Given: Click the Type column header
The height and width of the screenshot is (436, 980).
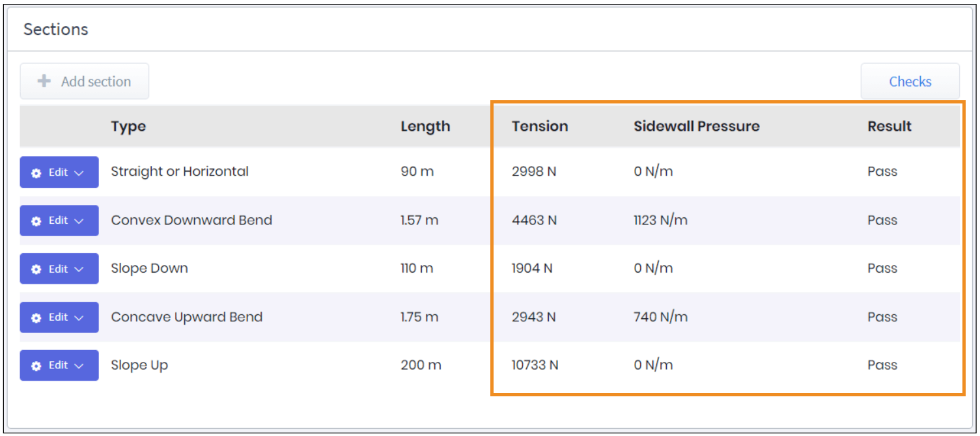Looking at the screenshot, I should [128, 126].
